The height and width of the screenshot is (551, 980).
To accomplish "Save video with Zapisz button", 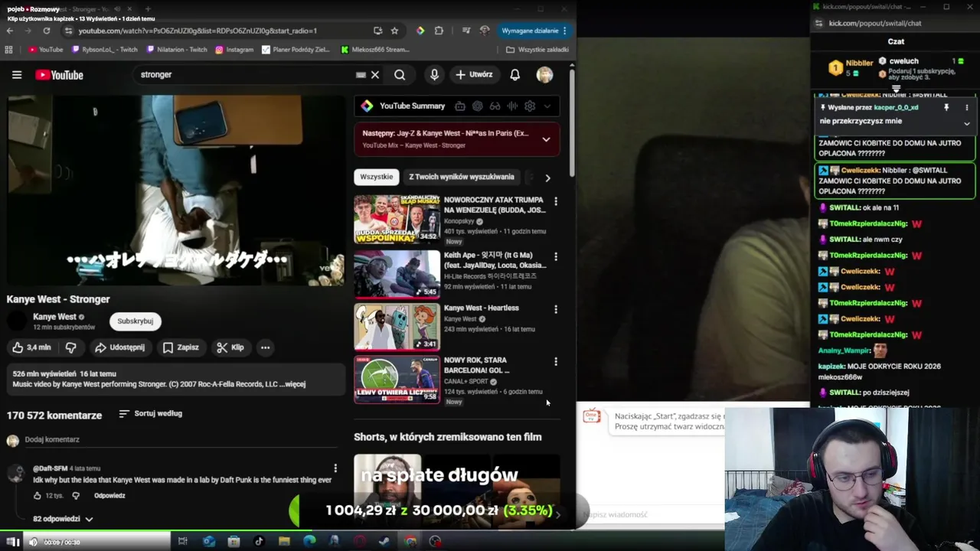I will pos(181,347).
